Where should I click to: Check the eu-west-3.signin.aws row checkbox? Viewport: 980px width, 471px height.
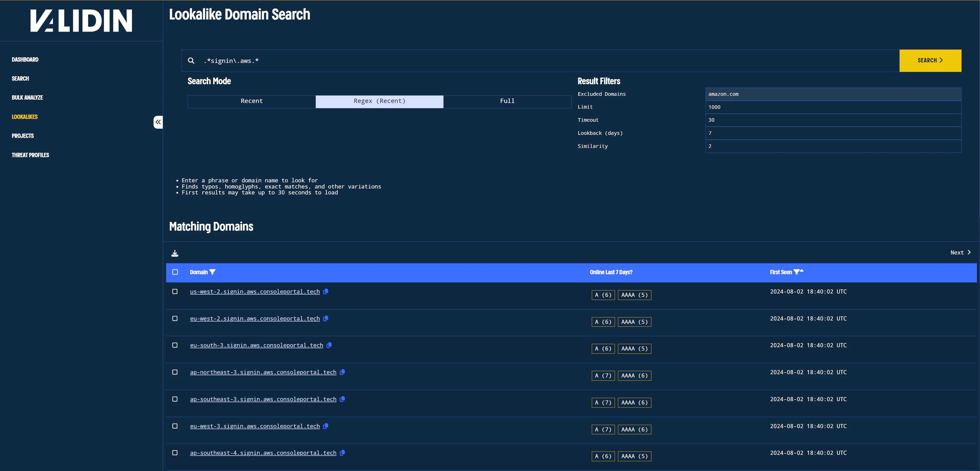click(x=175, y=426)
